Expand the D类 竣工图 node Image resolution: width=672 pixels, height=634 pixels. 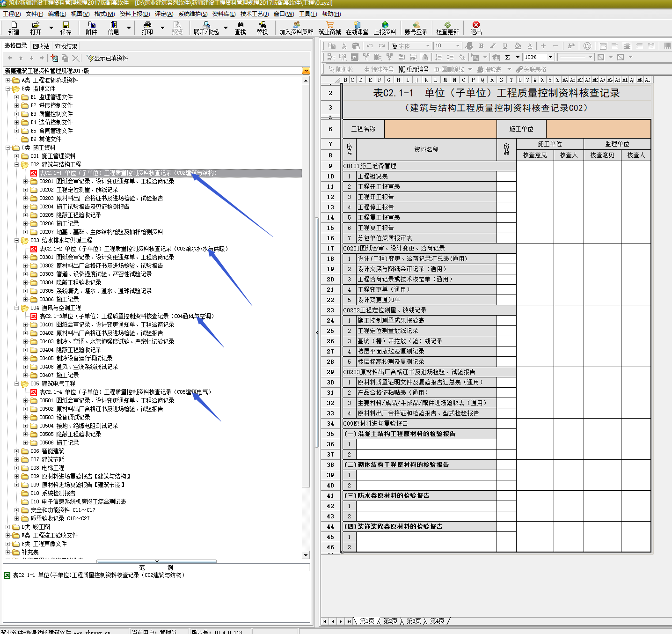[x=8, y=527]
